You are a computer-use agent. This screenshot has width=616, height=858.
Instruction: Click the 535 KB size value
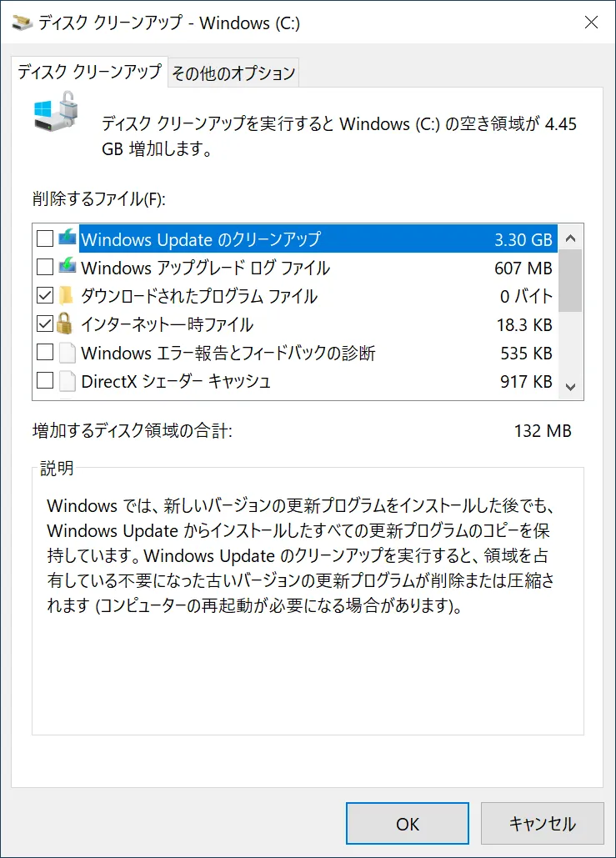point(526,354)
